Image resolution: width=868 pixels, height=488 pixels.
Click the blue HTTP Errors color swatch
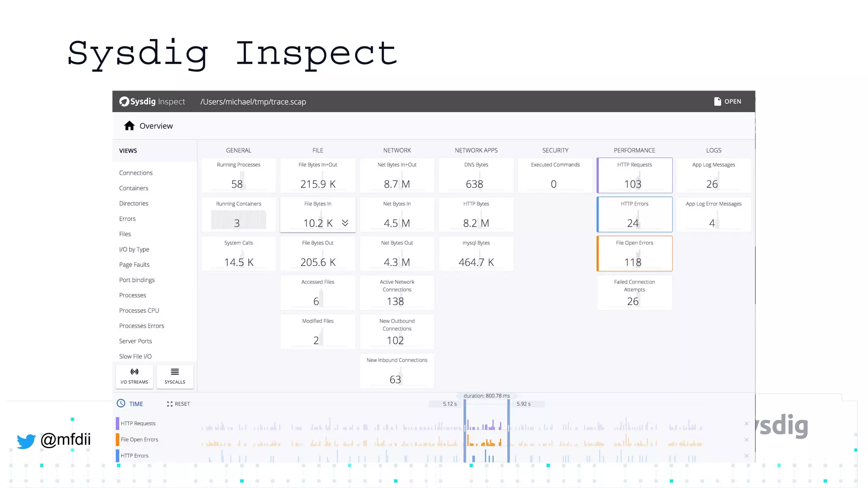117,456
